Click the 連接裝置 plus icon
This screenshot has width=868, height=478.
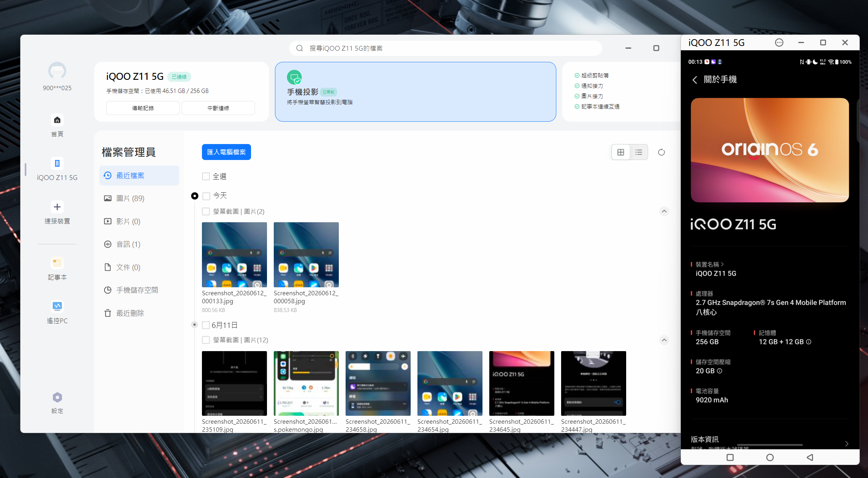coord(57,207)
